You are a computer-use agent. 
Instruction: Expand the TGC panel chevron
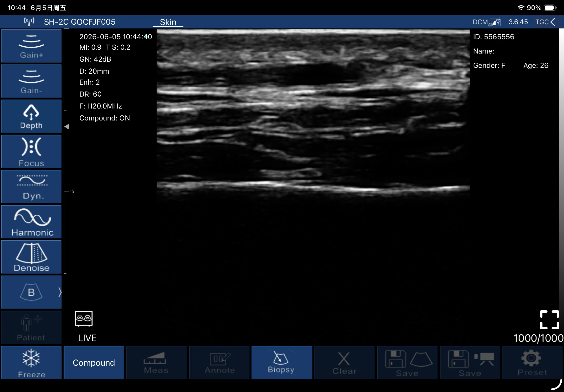553,22
